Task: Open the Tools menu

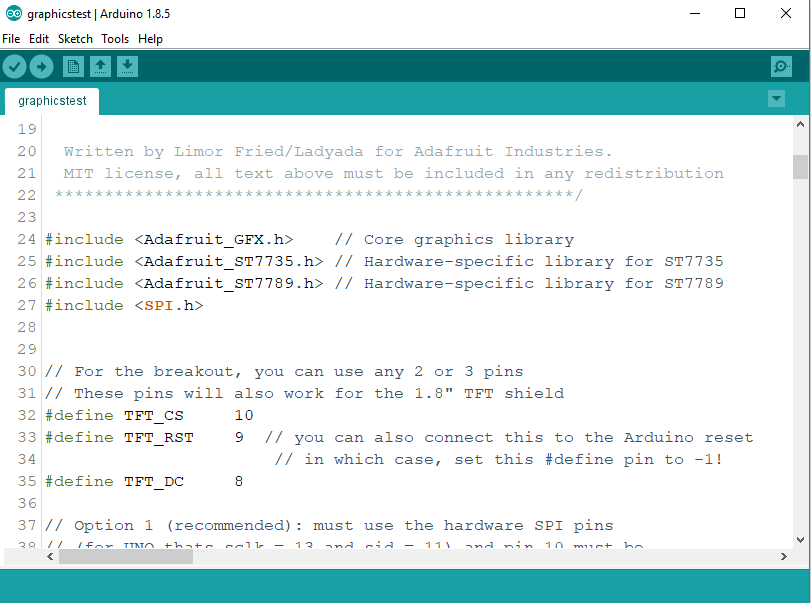Action: [x=115, y=39]
